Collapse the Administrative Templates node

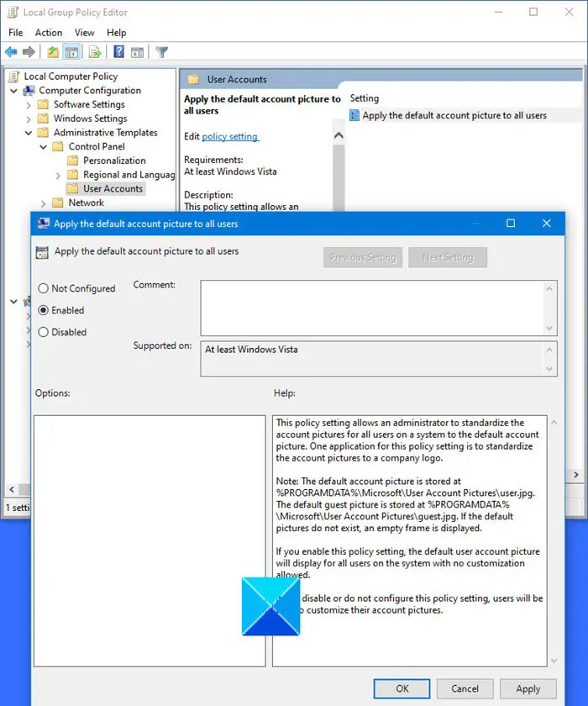pyautogui.click(x=29, y=133)
